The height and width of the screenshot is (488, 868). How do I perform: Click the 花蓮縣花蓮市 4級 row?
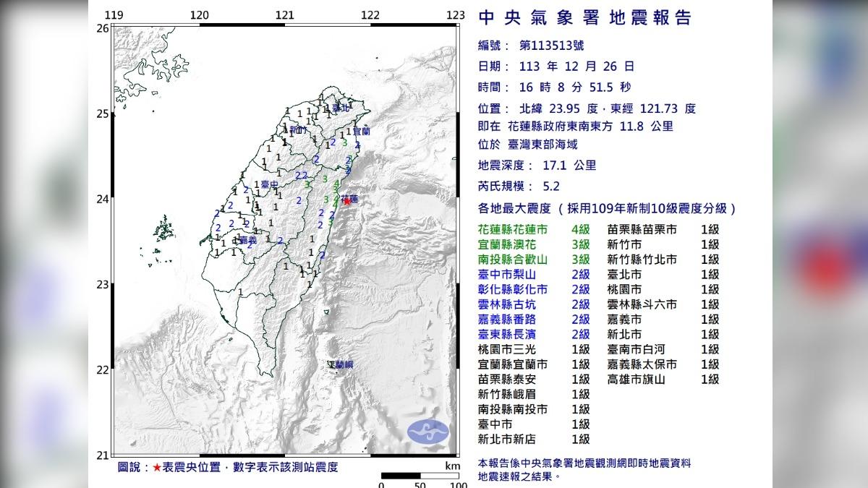pos(534,229)
